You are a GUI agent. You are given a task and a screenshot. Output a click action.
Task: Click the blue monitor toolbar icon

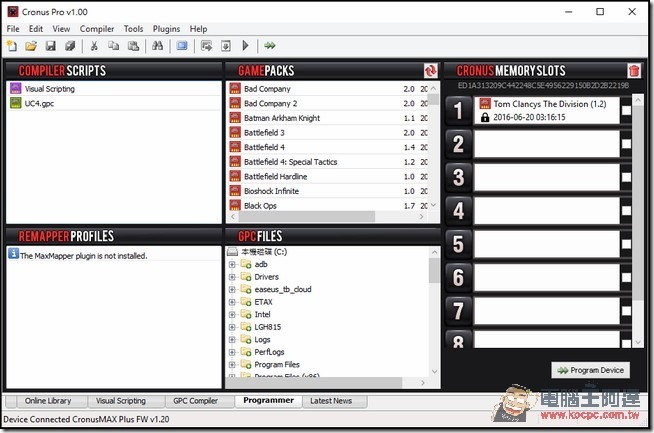(182, 45)
